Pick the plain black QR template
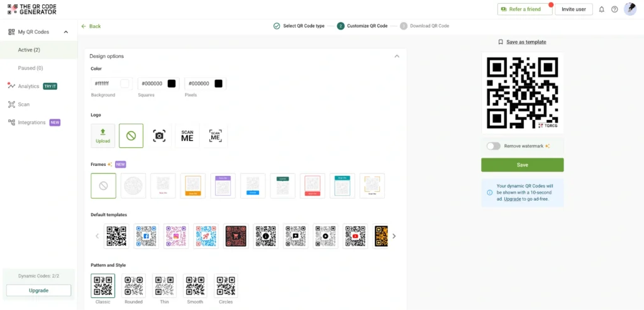The width and height of the screenshot is (644, 310). click(116, 236)
